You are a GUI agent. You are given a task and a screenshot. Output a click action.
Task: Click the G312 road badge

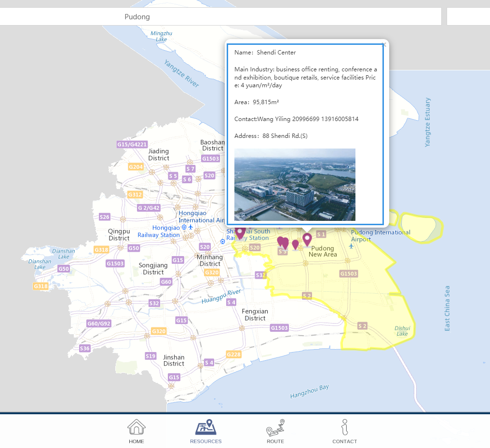[135, 194]
